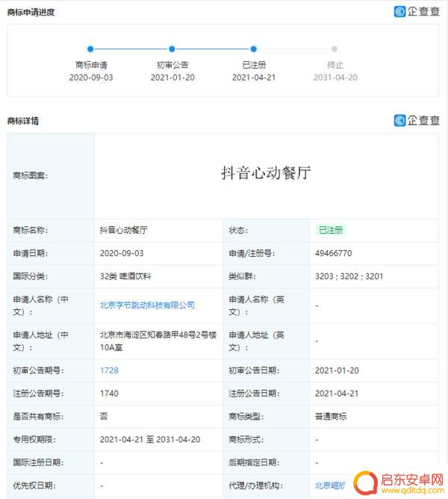Click the 商标类型 field label
The height and width of the screenshot is (499, 448).
(x=246, y=417)
